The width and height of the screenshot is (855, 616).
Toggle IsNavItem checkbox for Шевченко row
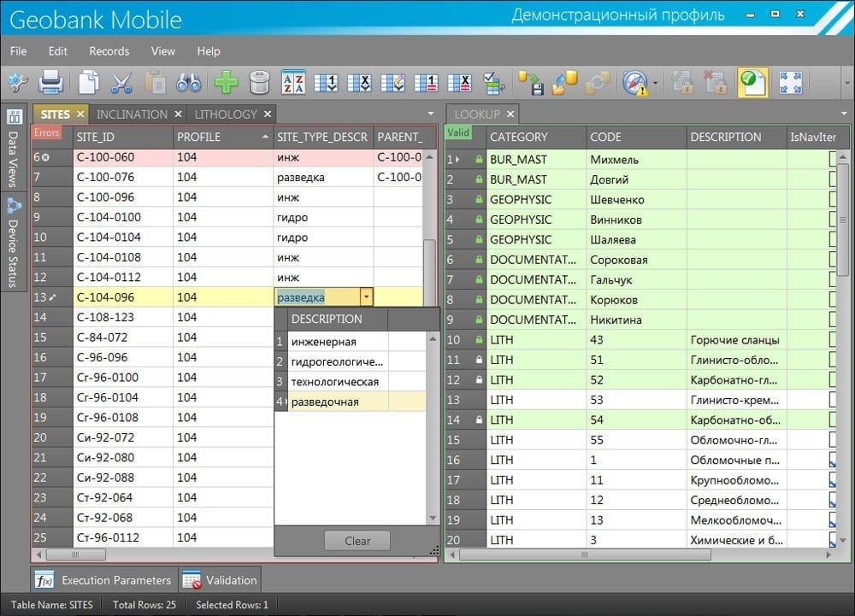pos(834,200)
